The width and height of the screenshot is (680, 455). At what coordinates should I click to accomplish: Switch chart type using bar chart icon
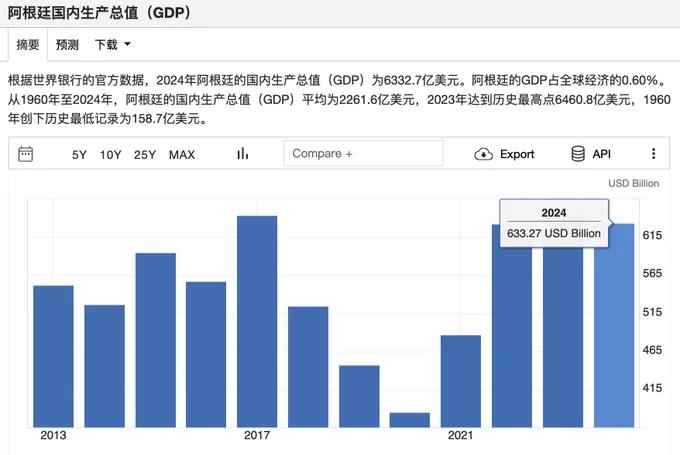(243, 153)
